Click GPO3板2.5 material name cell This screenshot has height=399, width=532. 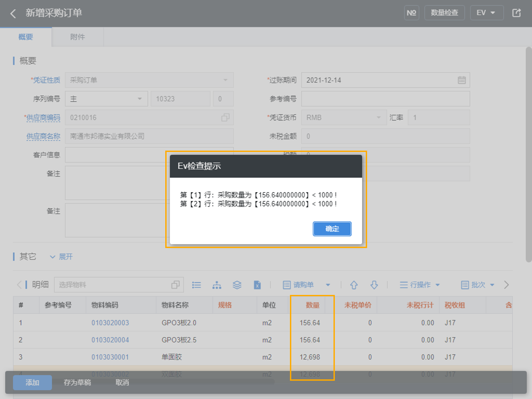[179, 340]
